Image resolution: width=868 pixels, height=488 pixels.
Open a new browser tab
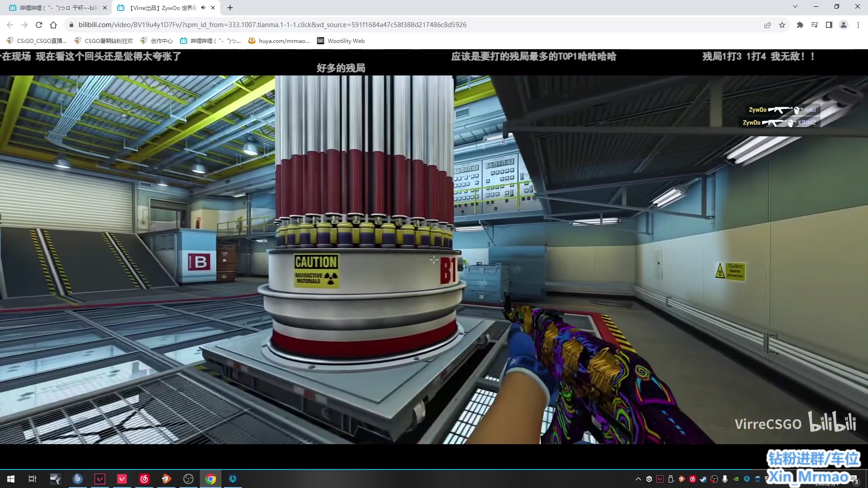[x=230, y=8]
